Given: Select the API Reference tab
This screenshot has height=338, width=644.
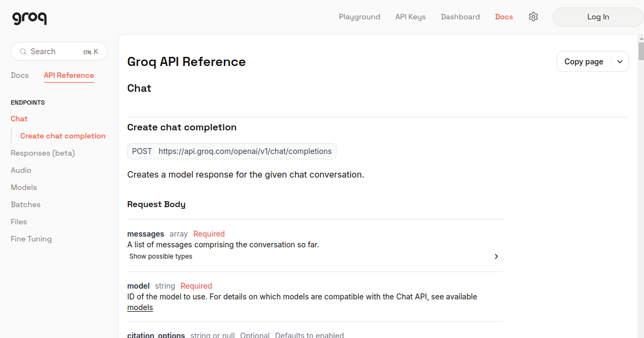Looking at the screenshot, I should coord(69,76).
